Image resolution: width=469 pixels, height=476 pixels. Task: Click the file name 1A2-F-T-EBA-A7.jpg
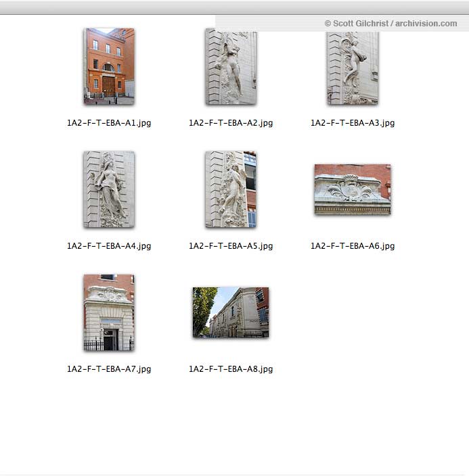point(109,369)
